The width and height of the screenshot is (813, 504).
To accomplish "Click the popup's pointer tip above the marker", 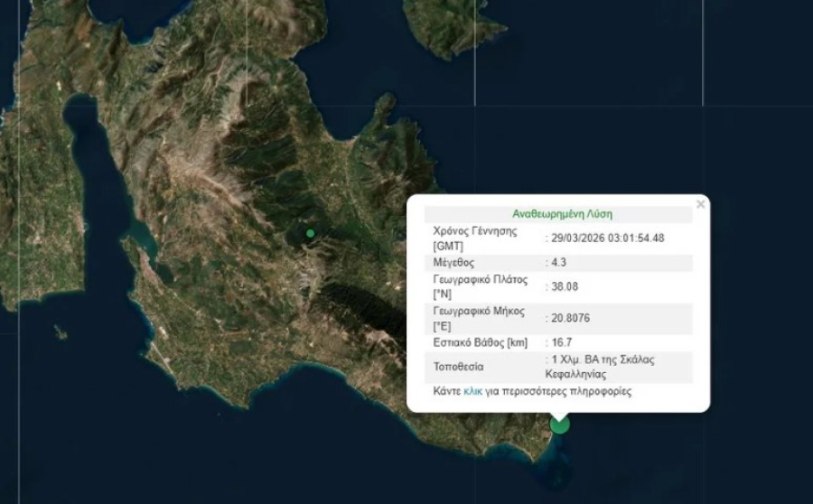I will (560, 415).
